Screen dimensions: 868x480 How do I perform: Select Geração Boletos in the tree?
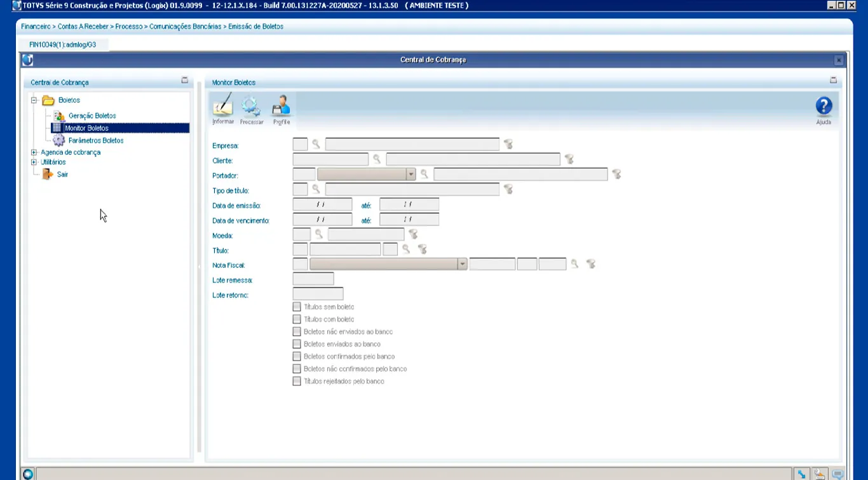tap(92, 116)
